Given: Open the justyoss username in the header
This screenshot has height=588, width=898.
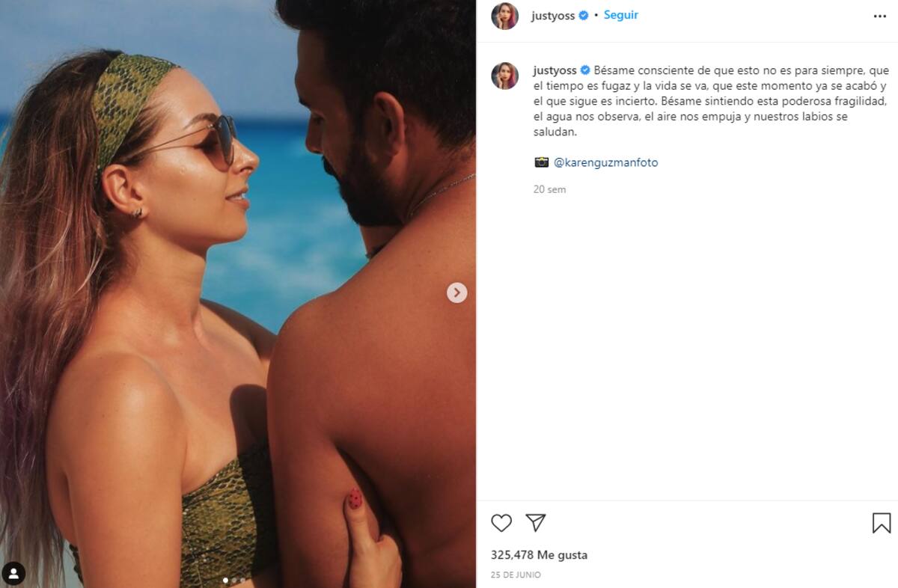Looking at the screenshot, I should point(554,16).
